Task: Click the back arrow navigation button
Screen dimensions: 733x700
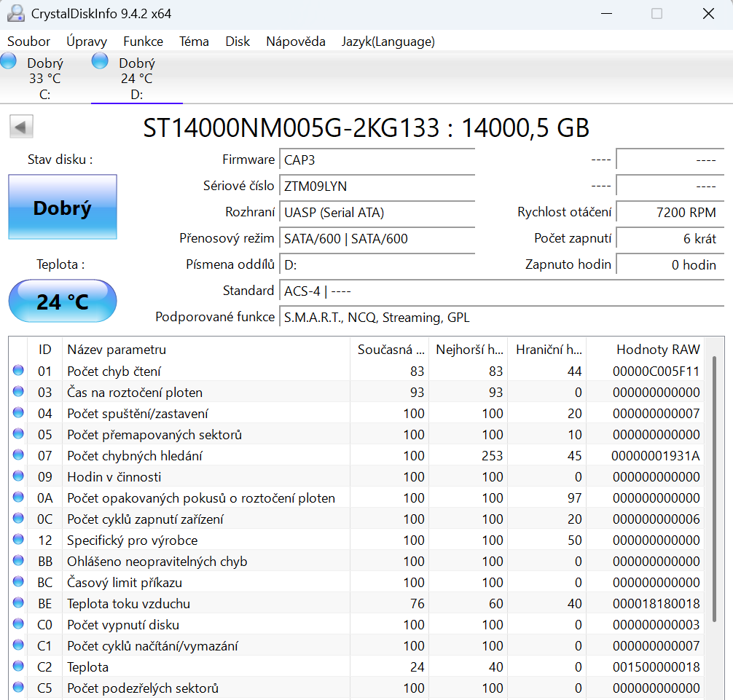Action: (x=21, y=126)
